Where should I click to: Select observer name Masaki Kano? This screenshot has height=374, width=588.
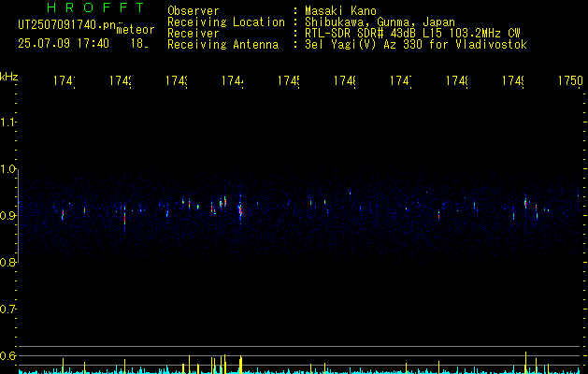click(x=340, y=11)
